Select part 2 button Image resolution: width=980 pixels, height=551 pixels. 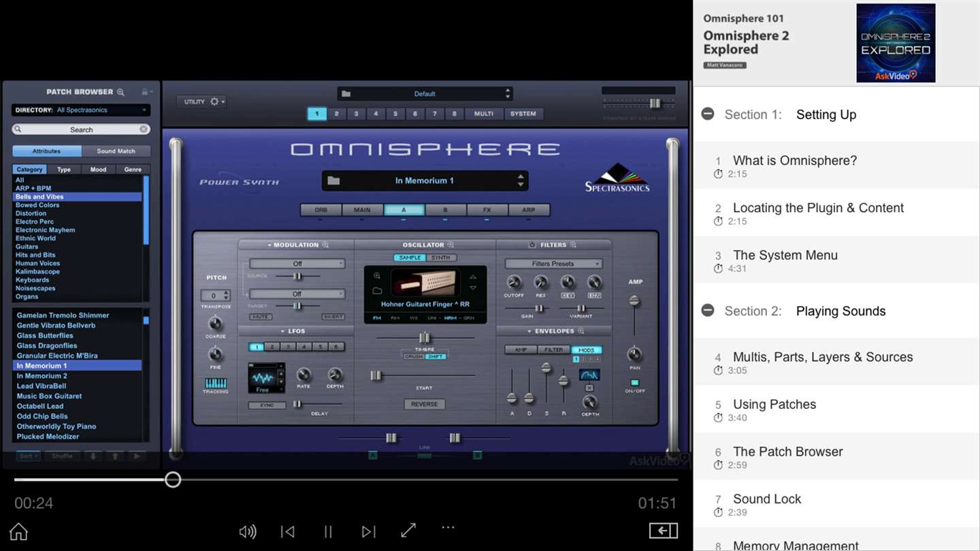click(x=336, y=114)
